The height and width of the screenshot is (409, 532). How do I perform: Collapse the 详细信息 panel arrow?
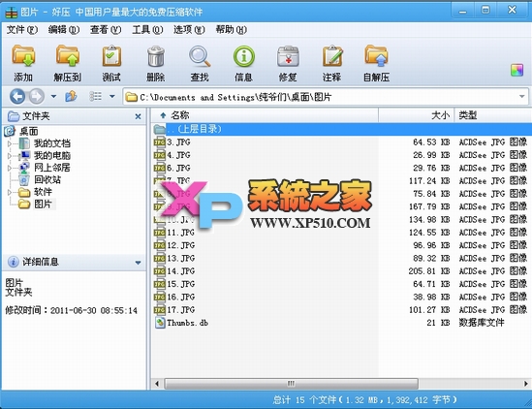click(x=138, y=263)
